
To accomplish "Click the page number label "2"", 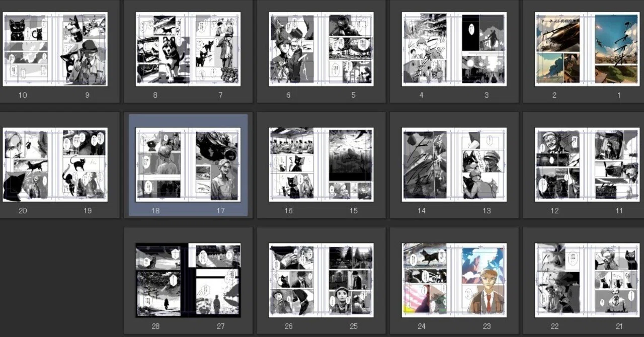I will [554, 95].
